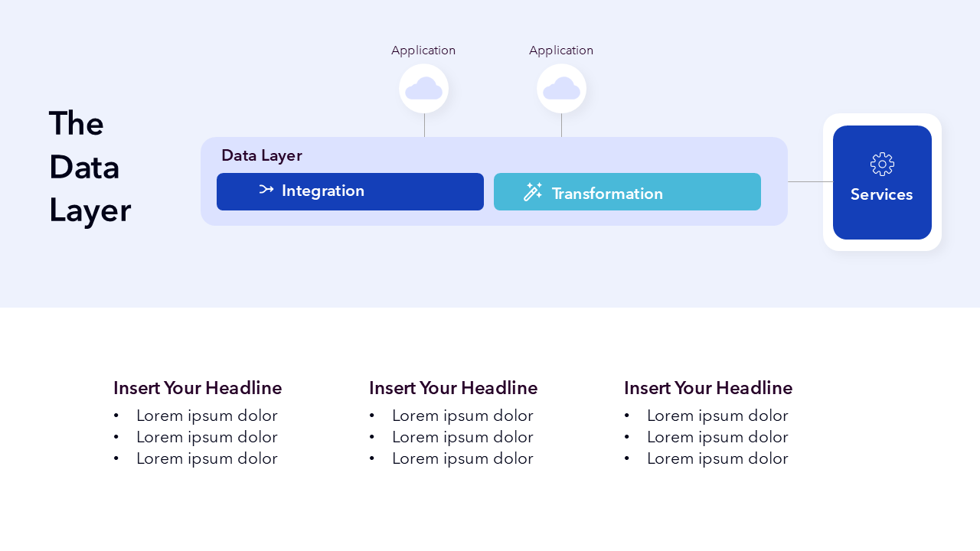Click the rightmost "Insert Your Headline" heading
This screenshot has width=980, height=551.
(x=708, y=388)
